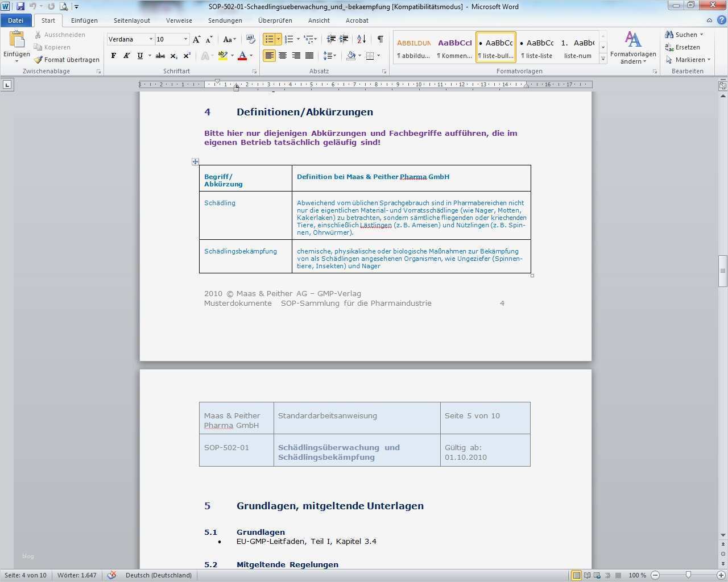The image size is (728, 582).
Task: Switch to the Überprüfen tab
Action: click(x=275, y=20)
